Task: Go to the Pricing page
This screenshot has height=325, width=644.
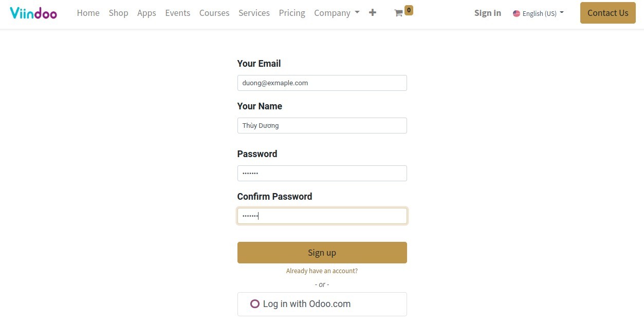Action: pyautogui.click(x=292, y=13)
